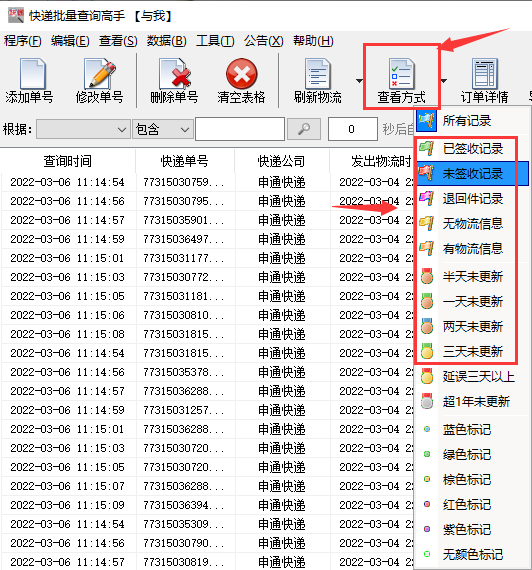This screenshot has width=532, height=570.
Task: Open the 公告(X) menu
Action: tap(264, 41)
